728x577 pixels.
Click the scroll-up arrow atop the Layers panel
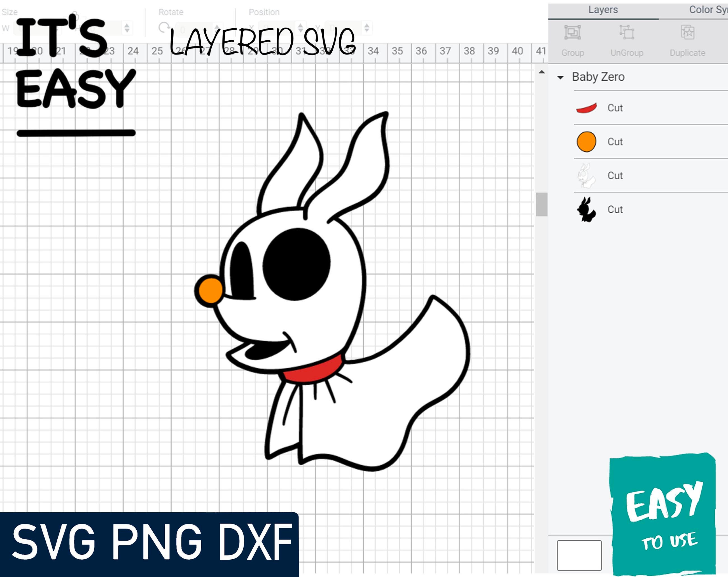click(542, 72)
